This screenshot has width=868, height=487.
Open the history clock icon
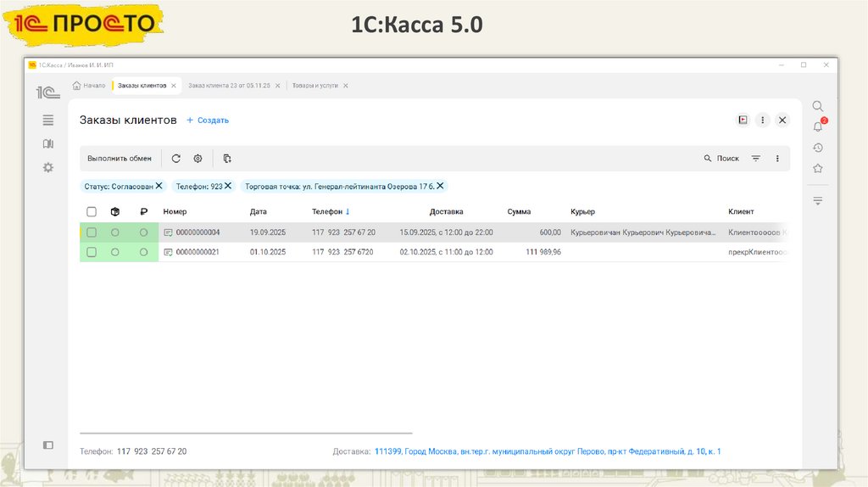click(x=818, y=148)
